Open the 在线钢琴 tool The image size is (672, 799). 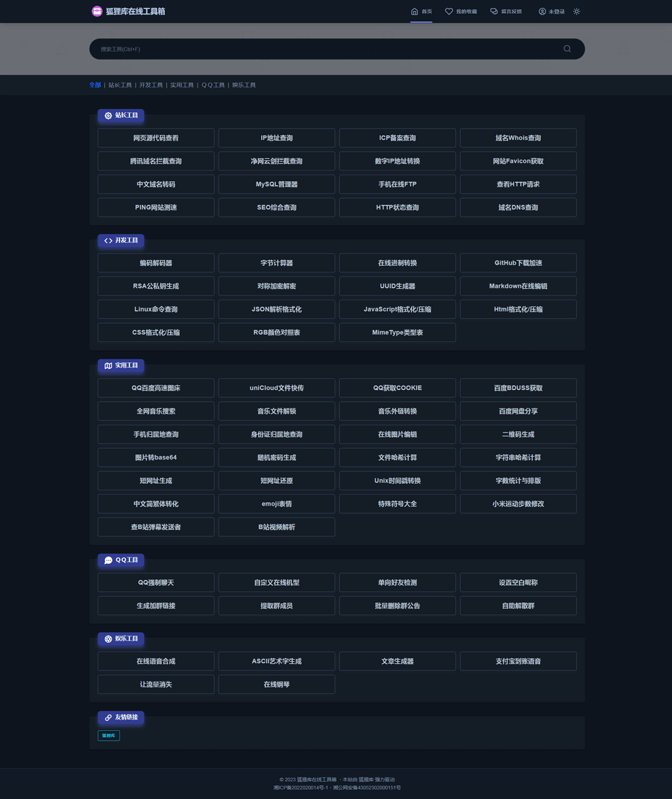click(x=276, y=685)
